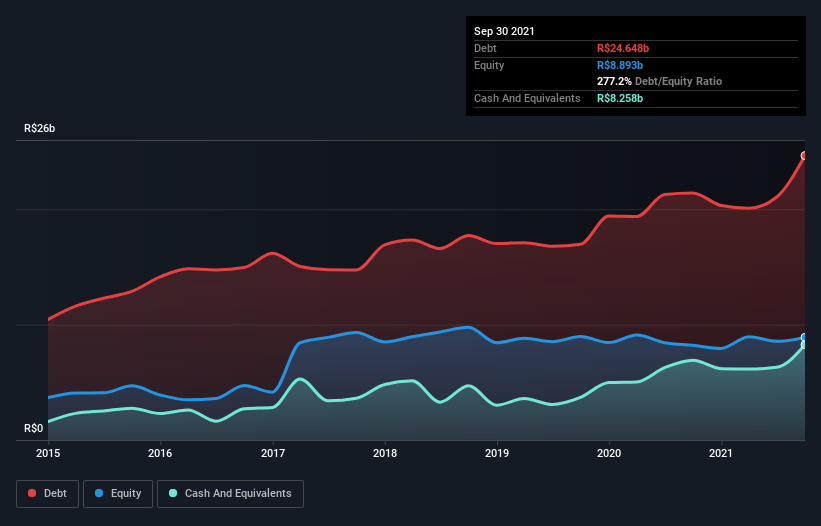Click the 2021 x-axis label

721,453
